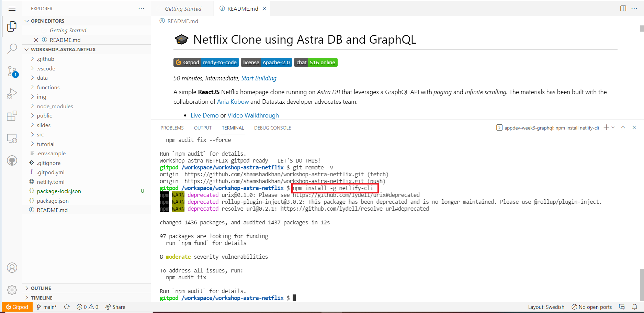Viewport: 644px width, 313px height.
Task: Open the Accounts icon
Action: point(12,268)
